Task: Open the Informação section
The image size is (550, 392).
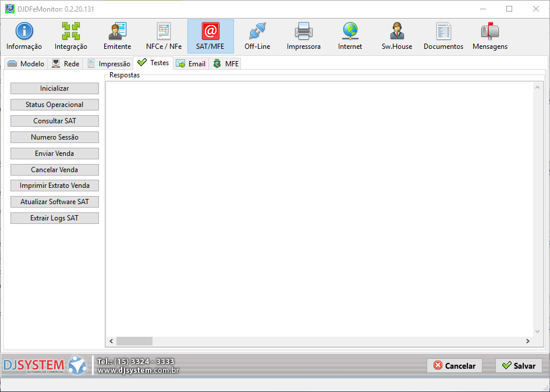Action: point(24,36)
